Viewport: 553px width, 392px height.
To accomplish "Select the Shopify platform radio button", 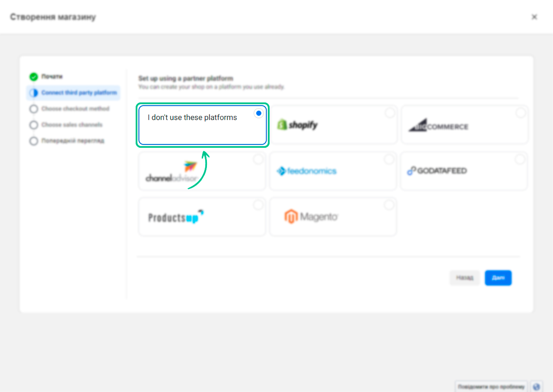I will click(x=390, y=113).
